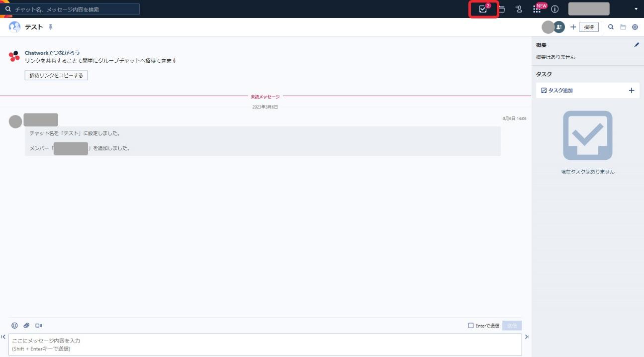The height and width of the screenshot is (357, 644).
Task: Open the task management icon with badge
Action: tap(482, 9)
